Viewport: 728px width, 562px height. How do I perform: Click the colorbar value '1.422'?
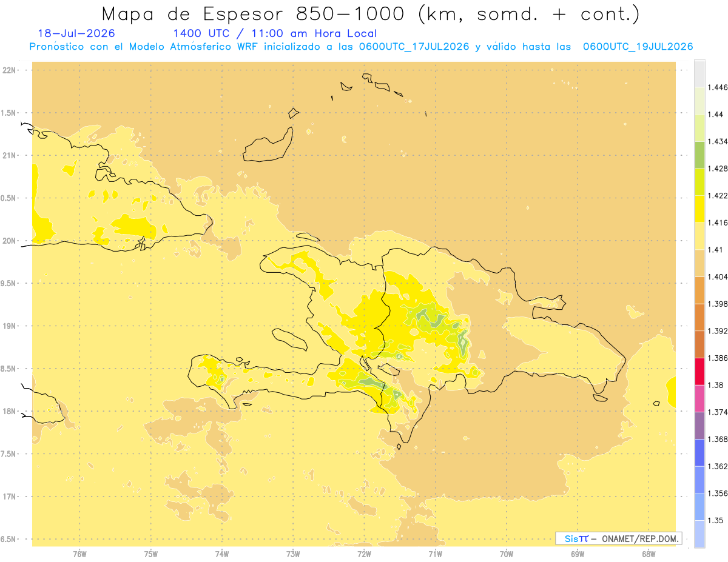(x=718, y=195)
